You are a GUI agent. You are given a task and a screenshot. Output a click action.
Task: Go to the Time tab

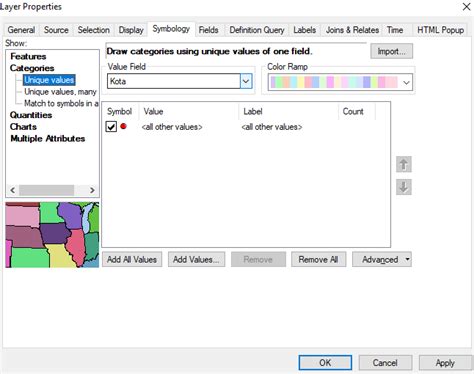(395, 30)
